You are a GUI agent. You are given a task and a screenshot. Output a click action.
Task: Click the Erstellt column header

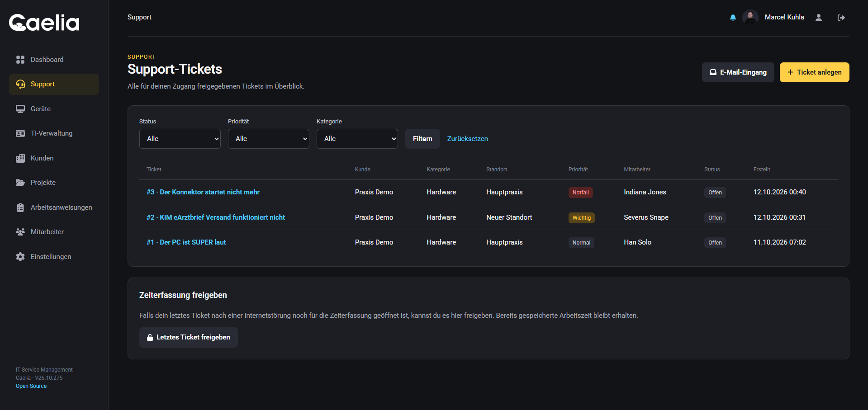[762, 170]
